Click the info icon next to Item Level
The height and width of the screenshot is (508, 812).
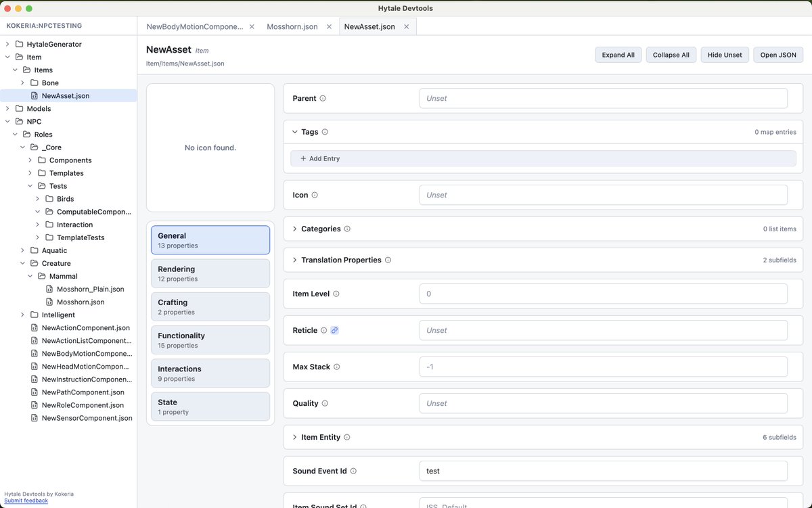coord(336,294)
